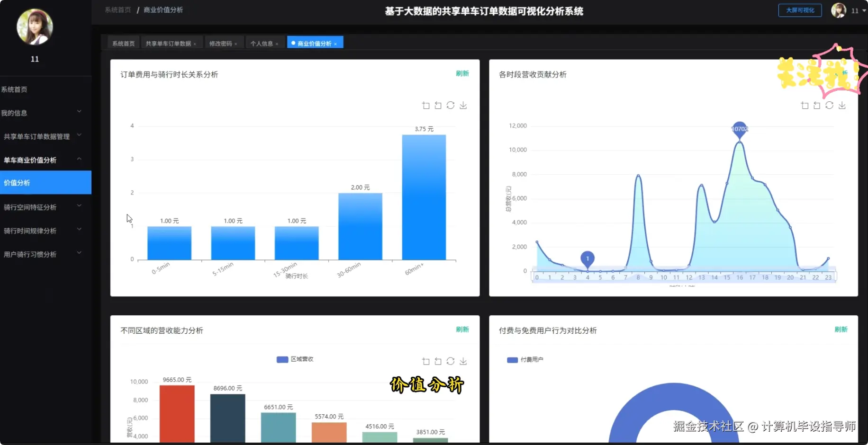Click the 各时段营收贡献分析 card title
Viewport: 868px width, 445px height.
click(x=533, y=74)
